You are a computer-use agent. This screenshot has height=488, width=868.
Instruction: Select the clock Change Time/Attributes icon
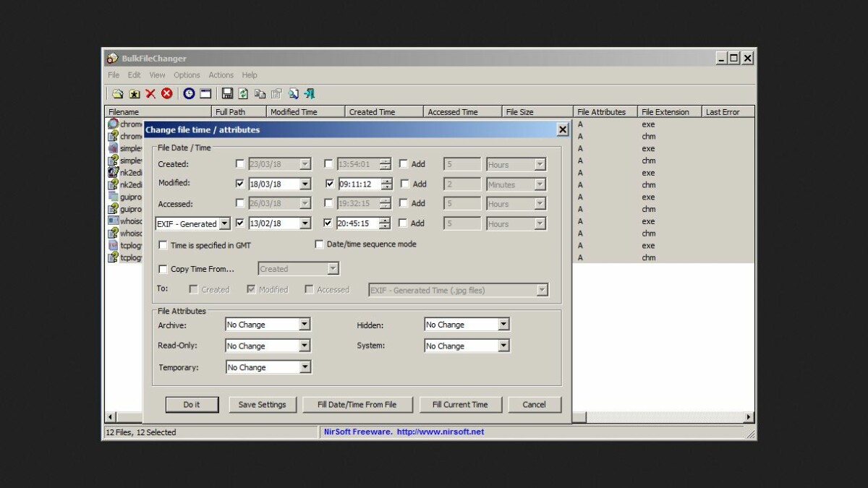click(x=190, y=93)
